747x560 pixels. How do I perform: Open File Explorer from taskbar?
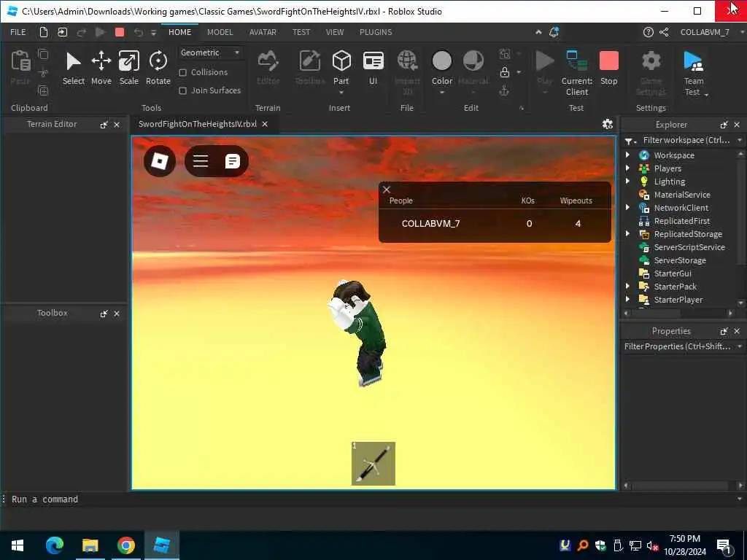coord(90,545)
